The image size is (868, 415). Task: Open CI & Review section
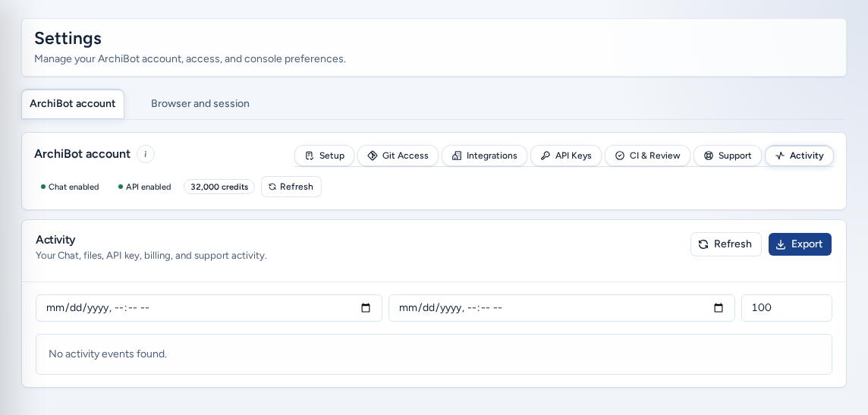click(648, 156)
